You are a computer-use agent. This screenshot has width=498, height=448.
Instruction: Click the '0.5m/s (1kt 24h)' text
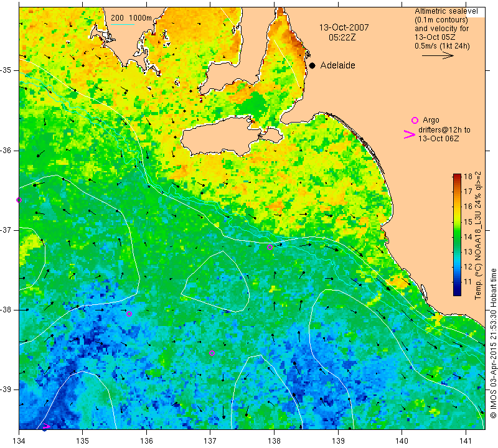coord(442,46)
